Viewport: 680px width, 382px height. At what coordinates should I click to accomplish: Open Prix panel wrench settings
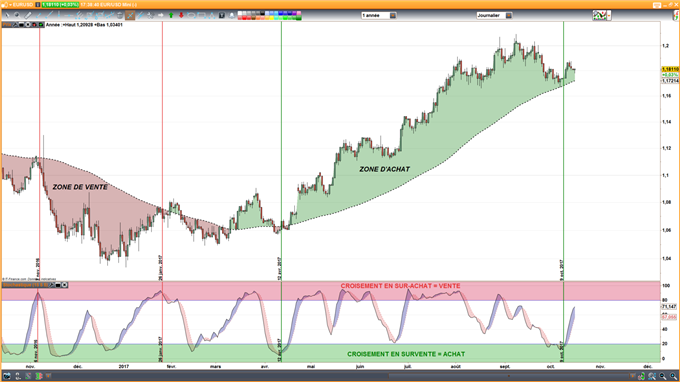15,25
